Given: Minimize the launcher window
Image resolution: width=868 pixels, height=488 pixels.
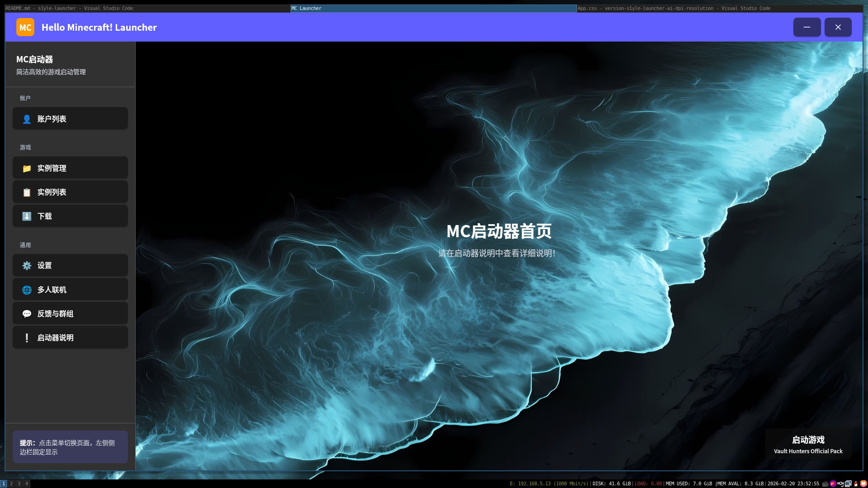Looking at the screenshot, I should (x=807, y=27).
